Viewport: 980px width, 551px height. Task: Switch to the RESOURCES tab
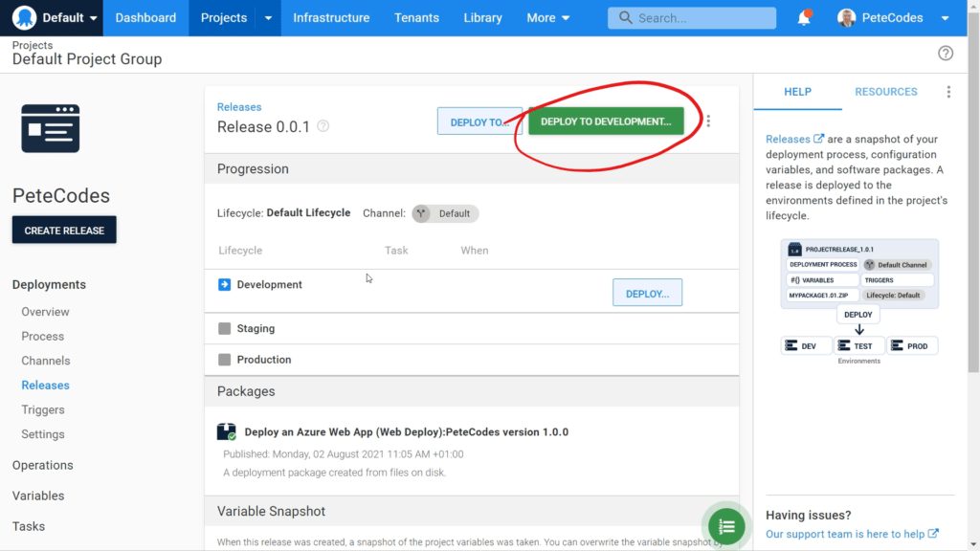885,92
